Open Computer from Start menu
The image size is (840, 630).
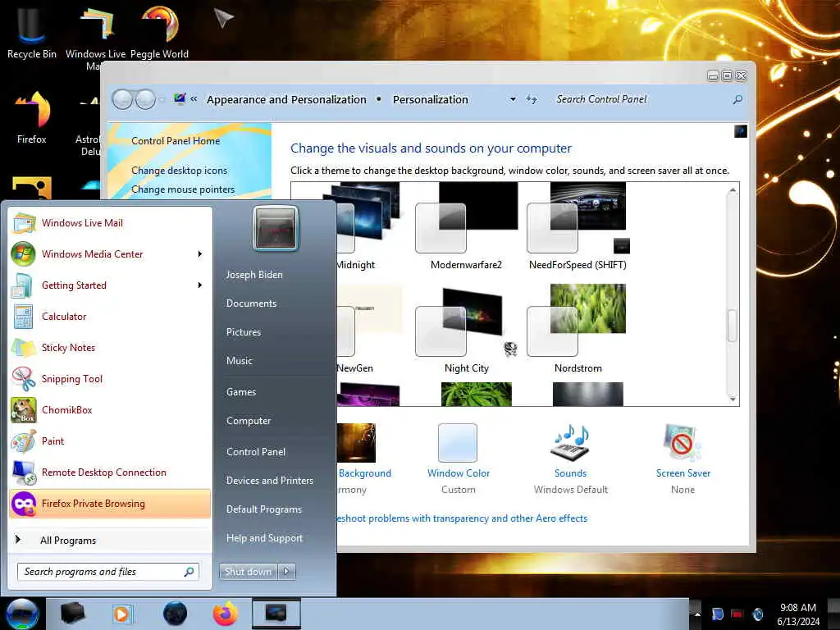pos(249,421)
